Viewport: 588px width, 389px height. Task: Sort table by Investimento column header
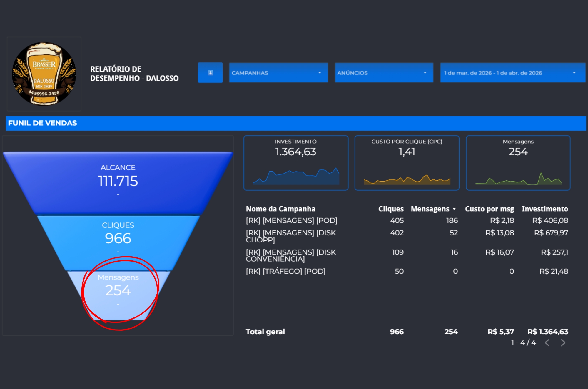(544, 209)
